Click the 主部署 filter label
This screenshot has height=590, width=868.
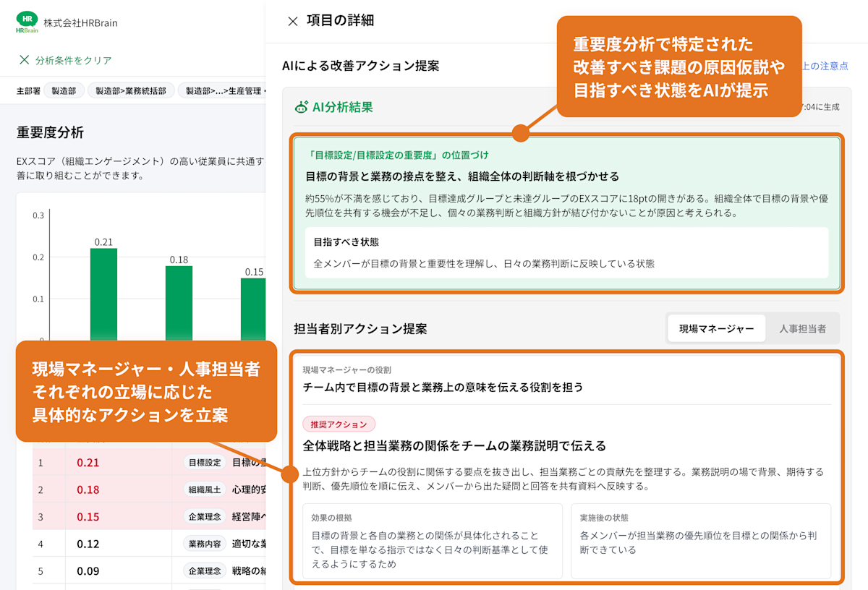[27, 91]
